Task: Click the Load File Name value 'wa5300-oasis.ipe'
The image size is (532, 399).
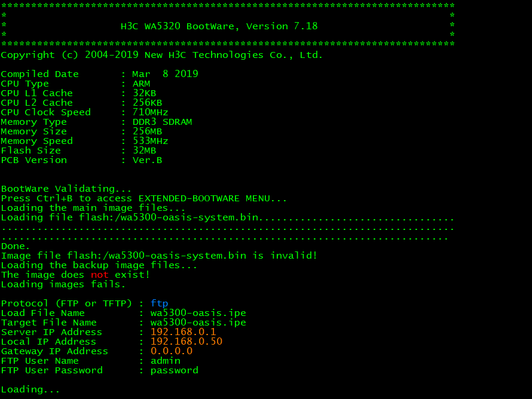Action: point(198,313)
